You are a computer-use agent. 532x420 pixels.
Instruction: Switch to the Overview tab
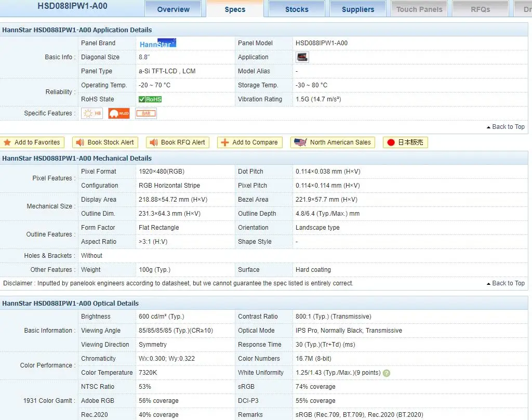(x=173, y=9)
